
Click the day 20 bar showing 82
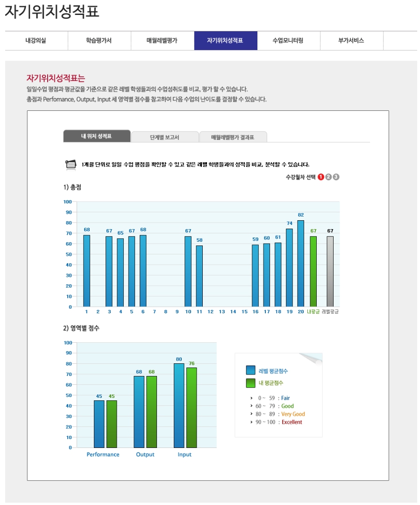point(300,264)
